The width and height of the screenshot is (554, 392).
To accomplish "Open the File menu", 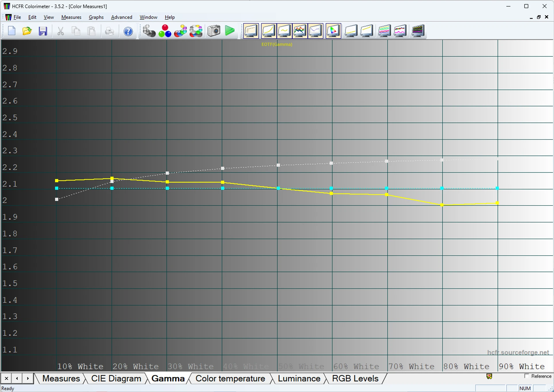I will tap(17, 17).
